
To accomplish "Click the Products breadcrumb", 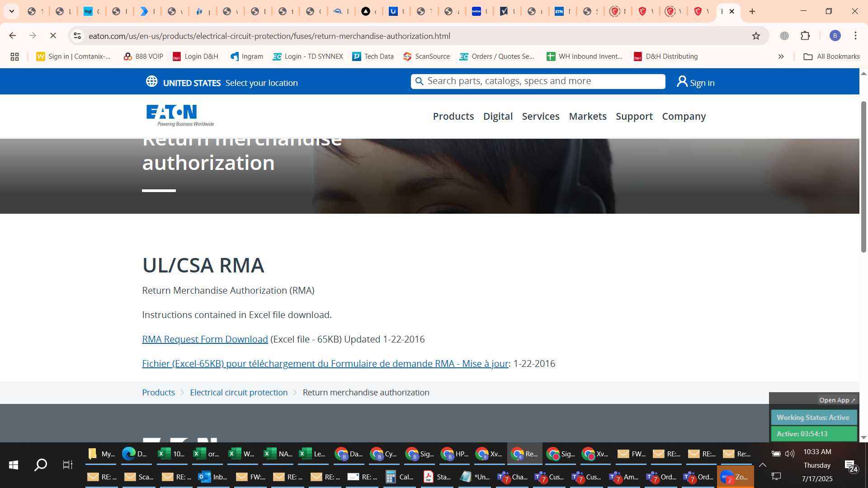I will tap(158, 393).
